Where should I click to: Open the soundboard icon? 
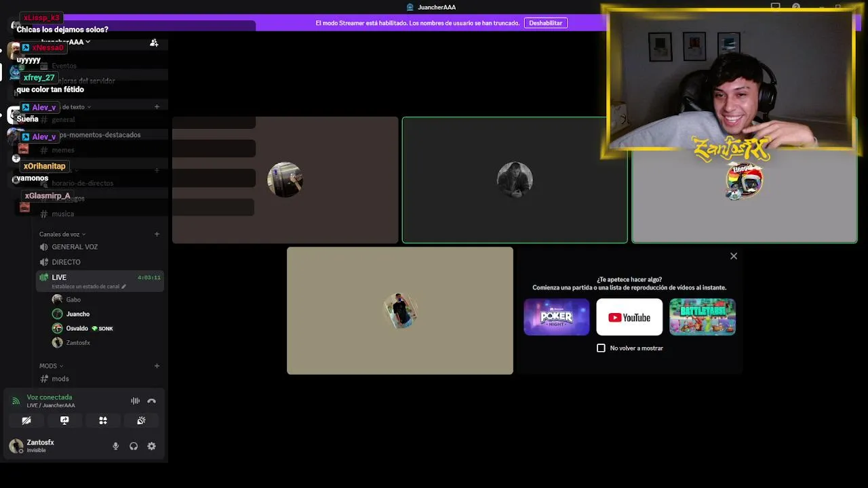(141, 421)
